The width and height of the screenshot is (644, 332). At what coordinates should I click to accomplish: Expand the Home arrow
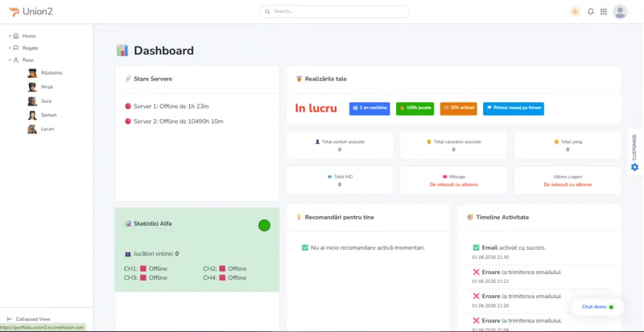10,36
